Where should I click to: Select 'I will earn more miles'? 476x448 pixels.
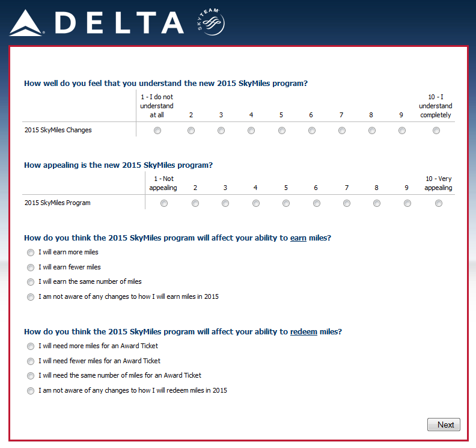pos(31,253)
